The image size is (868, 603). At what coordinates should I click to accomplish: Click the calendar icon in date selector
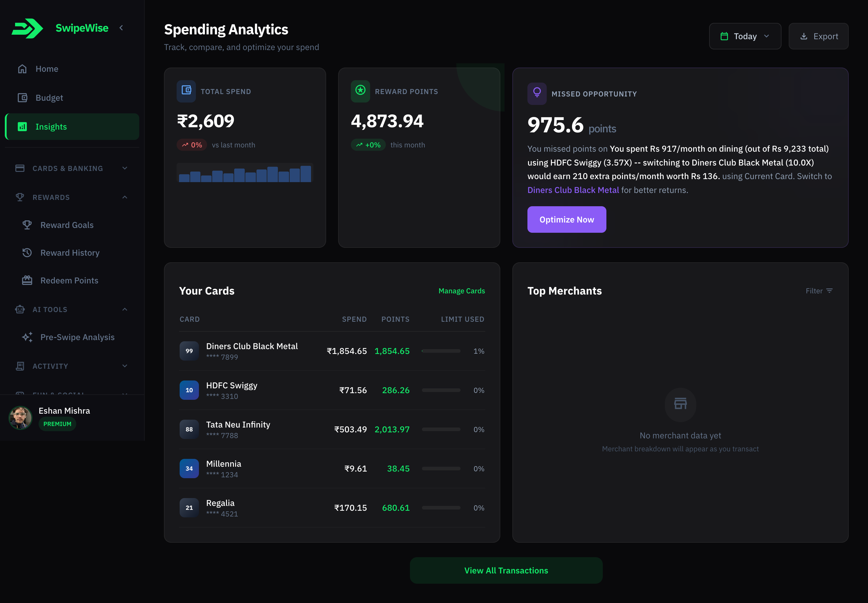[x=724, y=36]
